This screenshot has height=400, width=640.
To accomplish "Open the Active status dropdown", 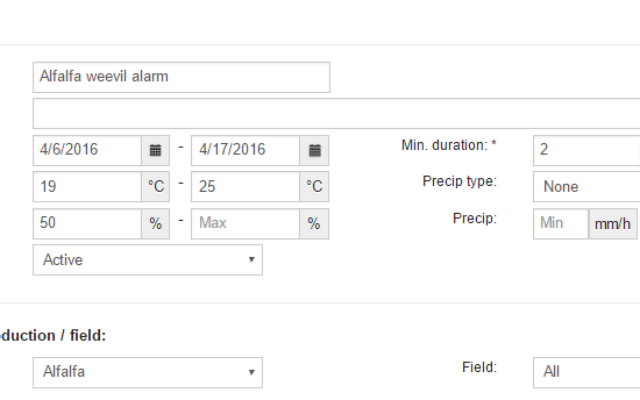I will click(x=148, y=260).
